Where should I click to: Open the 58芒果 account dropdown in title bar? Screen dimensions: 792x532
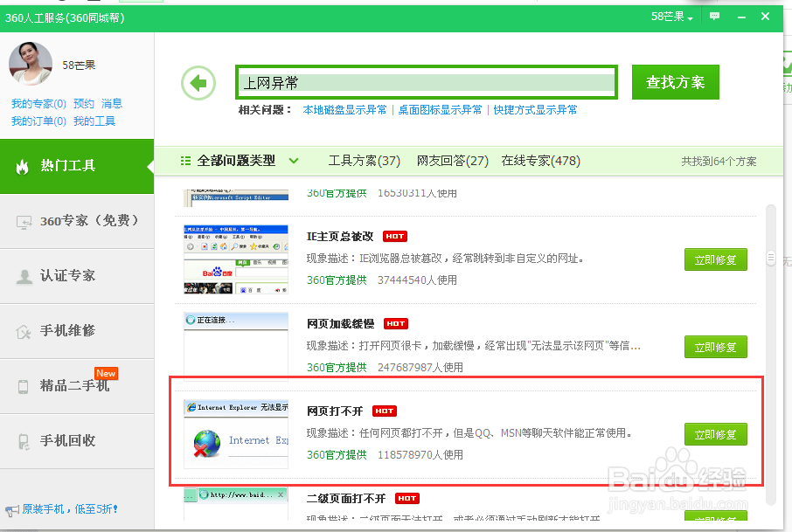point(671,17)
